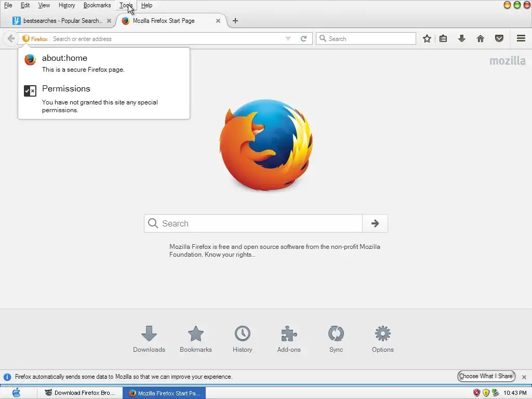Click the toolbar search magnifier icon

[x=323, y=38]
